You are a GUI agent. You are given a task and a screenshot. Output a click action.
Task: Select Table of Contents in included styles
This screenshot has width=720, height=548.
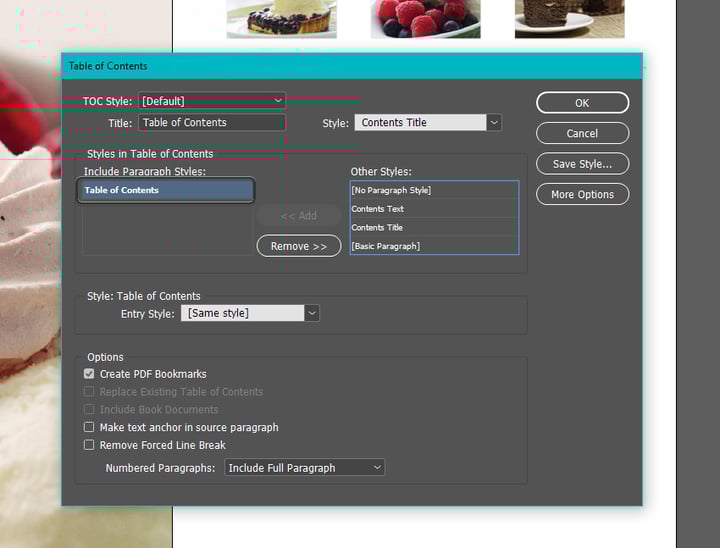[166, 190]
